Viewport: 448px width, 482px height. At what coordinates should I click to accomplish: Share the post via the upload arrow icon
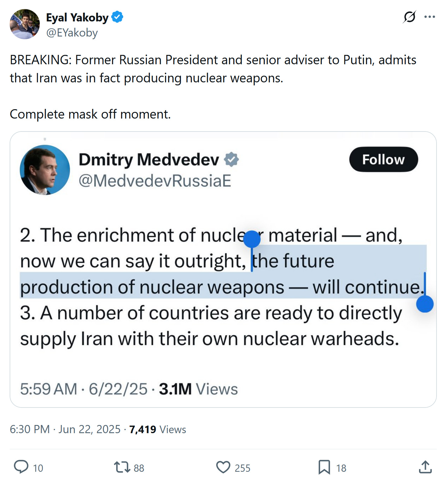[x=425, y=467]
